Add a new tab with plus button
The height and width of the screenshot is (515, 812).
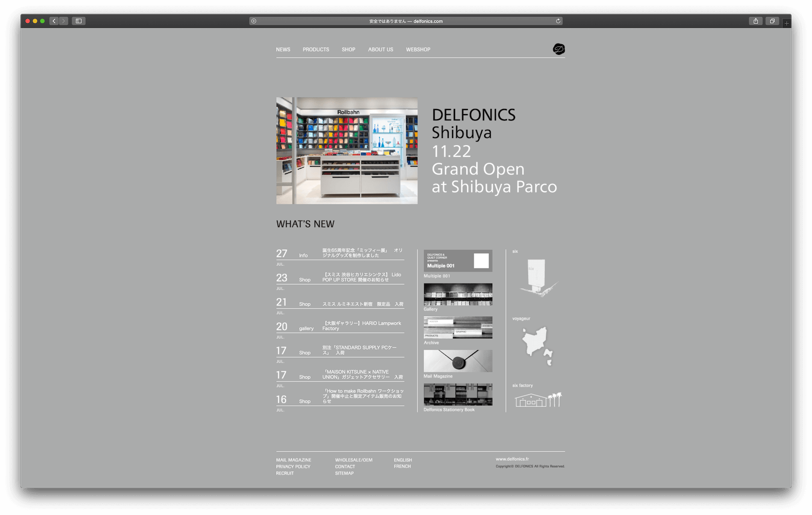click(x=787, y=23)
